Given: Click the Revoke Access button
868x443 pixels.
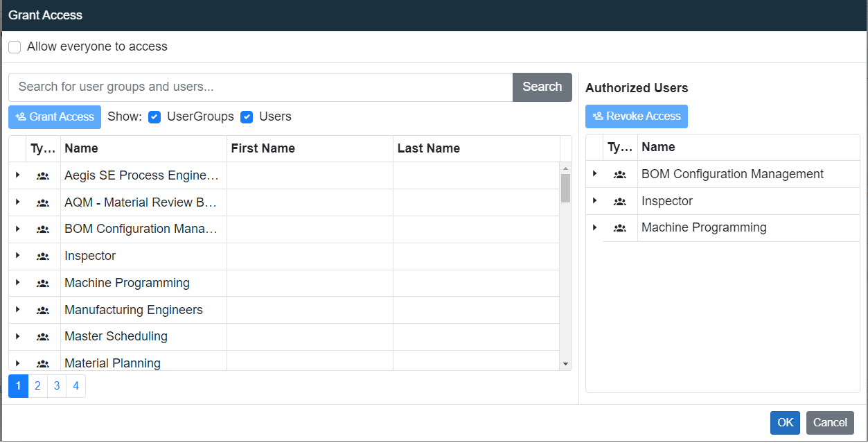Looking at the screenshot, I should 636,116.
